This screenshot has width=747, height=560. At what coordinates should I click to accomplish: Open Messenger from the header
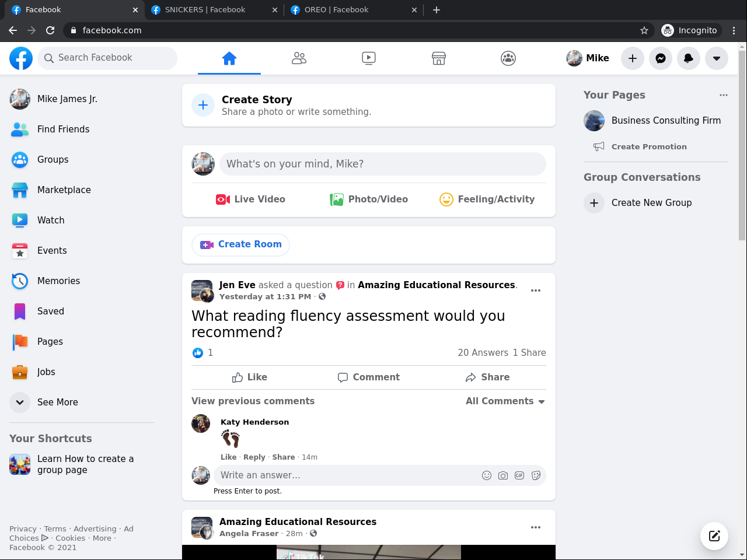pyautogui.click(x=661, y=58)
